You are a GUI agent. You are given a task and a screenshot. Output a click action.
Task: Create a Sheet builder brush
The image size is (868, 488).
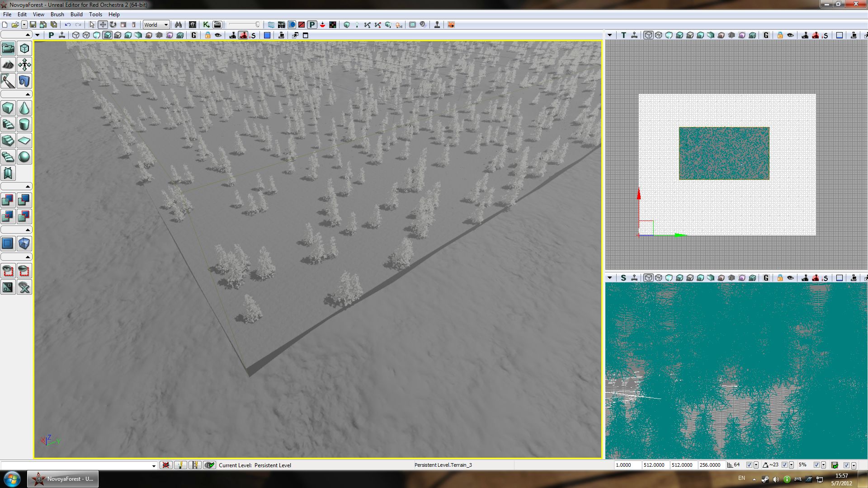pyautogui.click(x=24, y=141)
